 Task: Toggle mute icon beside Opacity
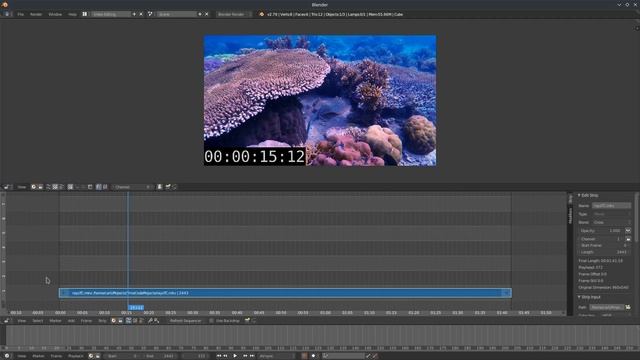coord(628,231)
